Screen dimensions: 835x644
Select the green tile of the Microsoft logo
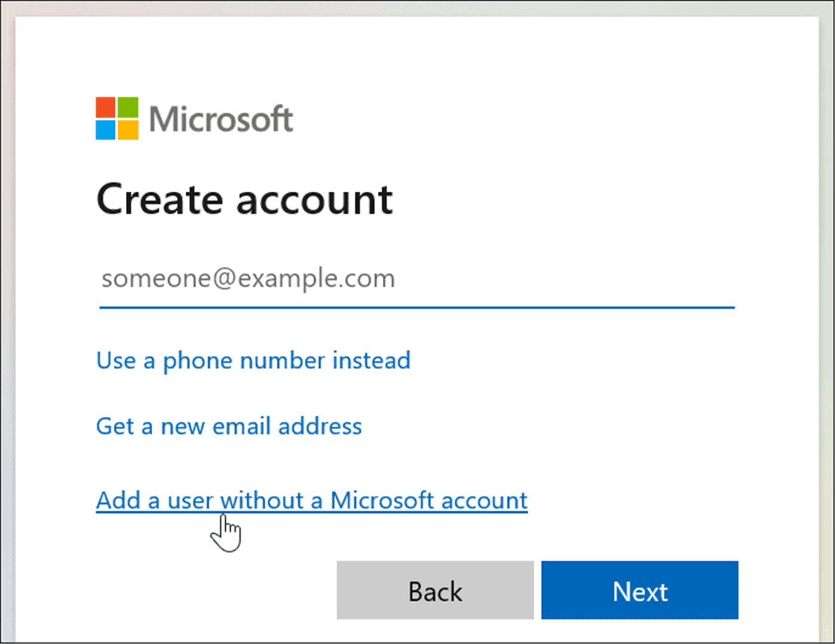point(127,107)
